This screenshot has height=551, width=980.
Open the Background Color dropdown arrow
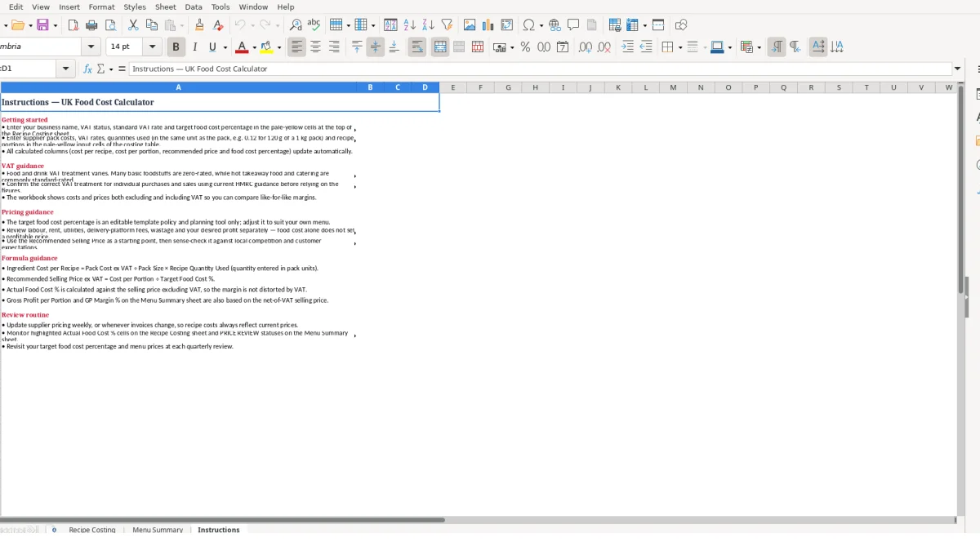coord(279,47)
